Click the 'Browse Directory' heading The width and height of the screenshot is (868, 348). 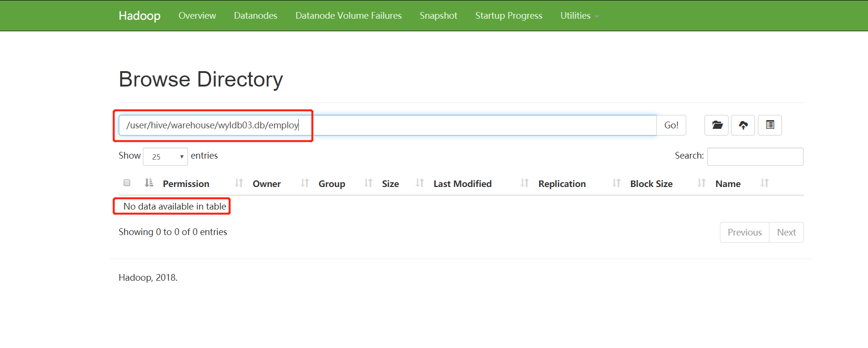click(x=201, y=79)
